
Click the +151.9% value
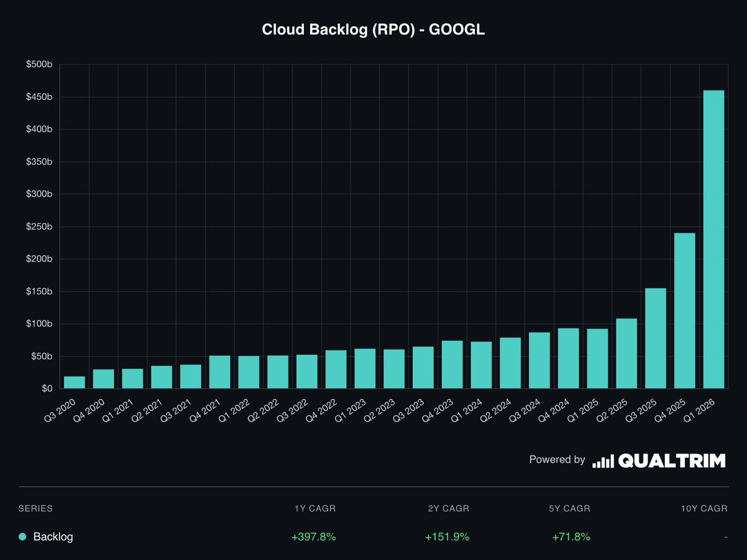coord(447,536)
